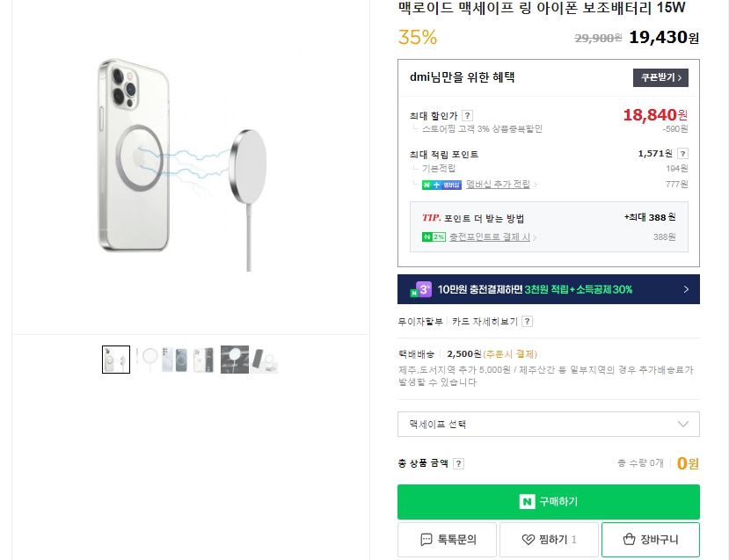Viewport: 729px width, 560px height.
Task: Click the green N 2% badge
Action: [434, 237]
